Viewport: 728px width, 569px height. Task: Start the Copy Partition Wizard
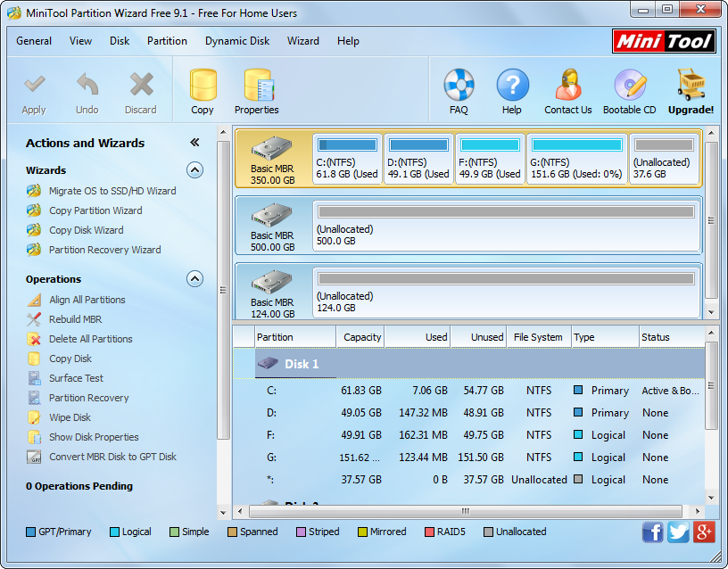(95, 210)
